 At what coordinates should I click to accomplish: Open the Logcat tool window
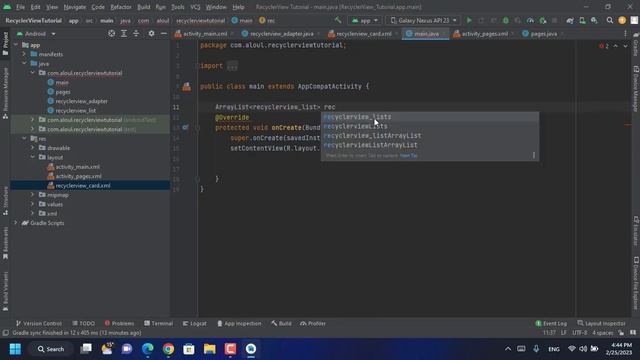pyautogui.click(x=195, y=324)
